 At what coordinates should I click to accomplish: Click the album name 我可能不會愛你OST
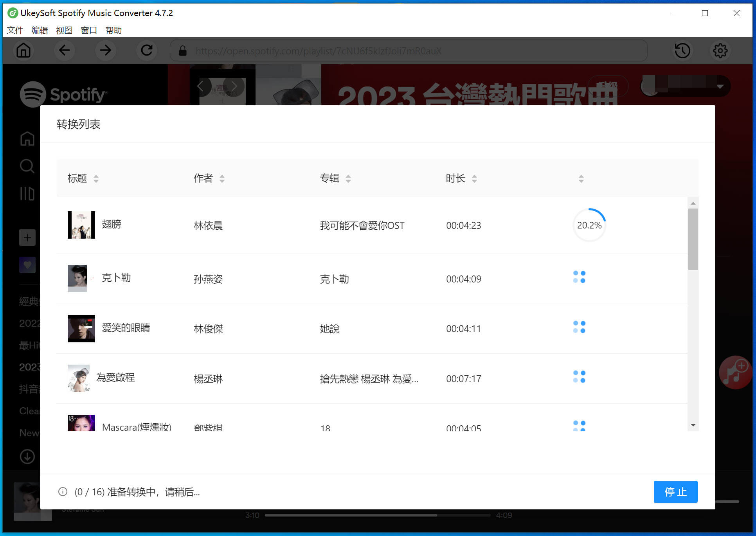tap(362, 226)
